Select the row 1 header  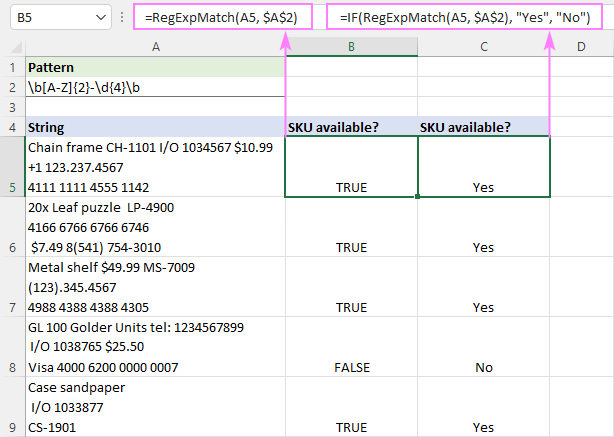coord(12,67)
